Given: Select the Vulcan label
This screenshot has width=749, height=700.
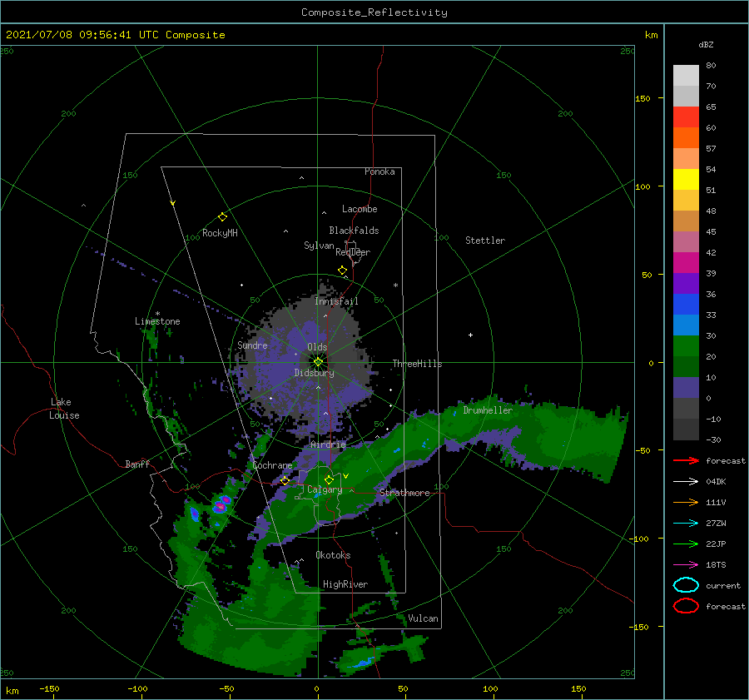Looking at the screenshot, I should point(424,618).
